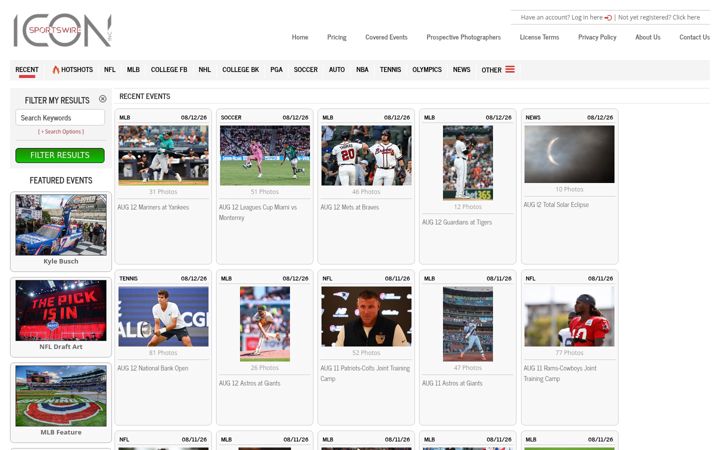Open the College FB tab
Viewport: 720px width, 450px height.
[x=169, y=69]
